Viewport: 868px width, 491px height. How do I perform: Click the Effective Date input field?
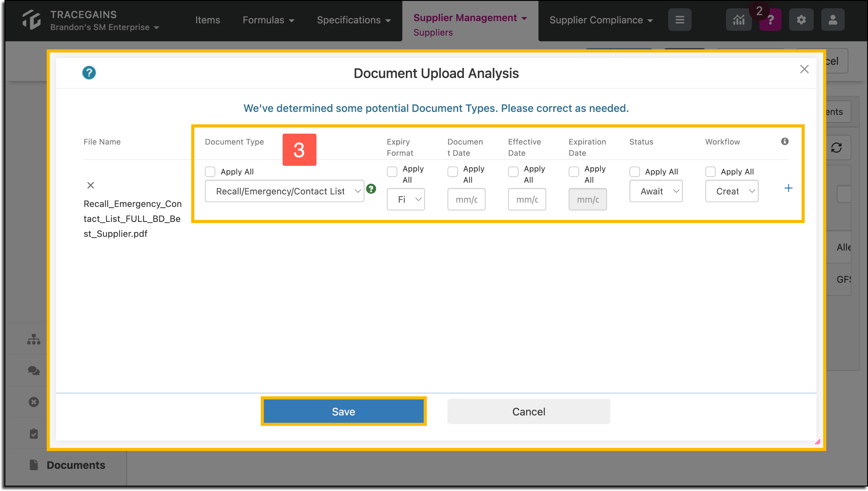tap(527, 199)
